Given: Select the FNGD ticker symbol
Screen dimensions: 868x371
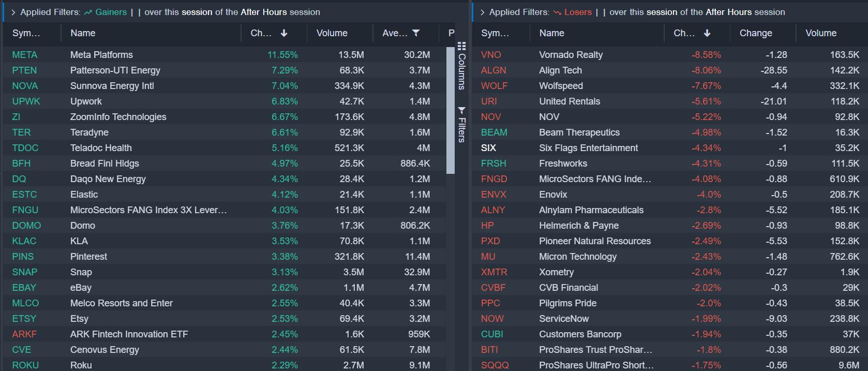Looking at the screenshot, I should click(494, 179).
